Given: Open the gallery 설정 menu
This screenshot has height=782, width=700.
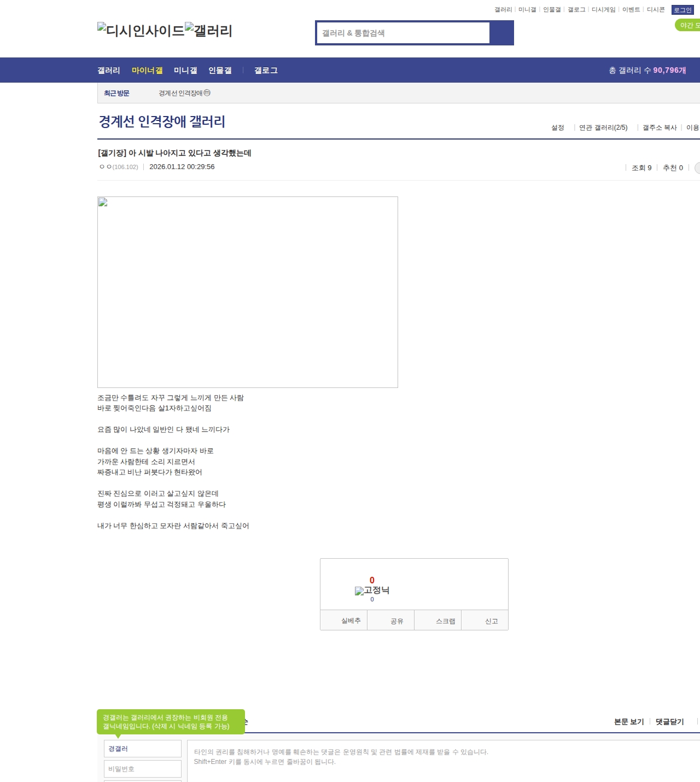Looking at the screenshot, I should tap(557, 128).
